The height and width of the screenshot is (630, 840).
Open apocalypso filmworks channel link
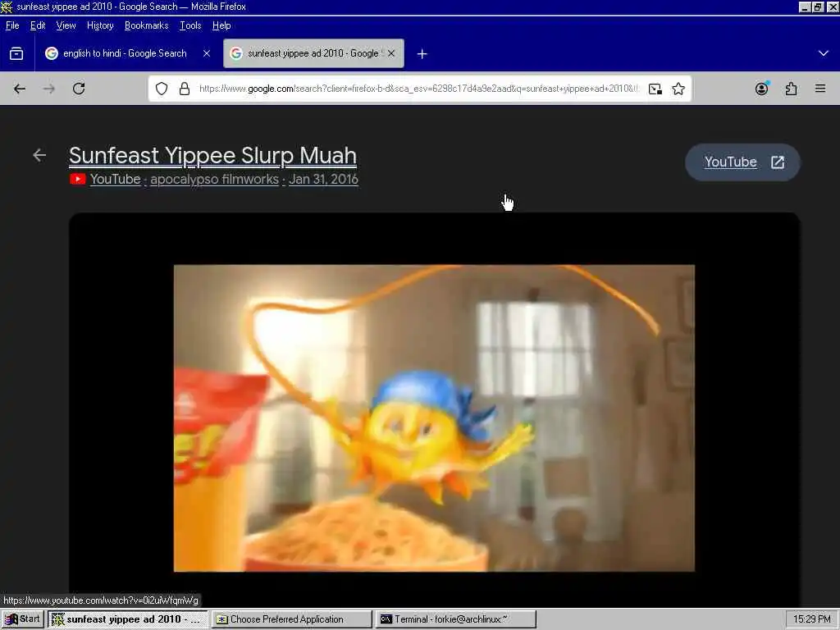click(x=214, y=180)
